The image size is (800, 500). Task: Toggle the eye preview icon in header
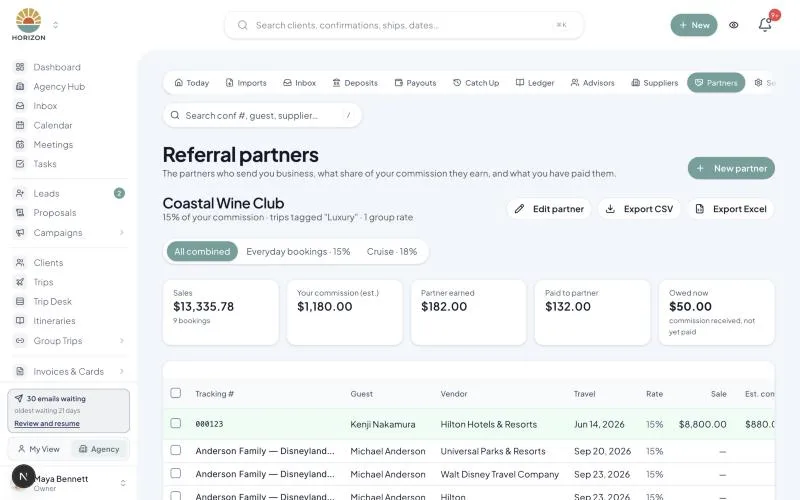click(x=734, y=25)
